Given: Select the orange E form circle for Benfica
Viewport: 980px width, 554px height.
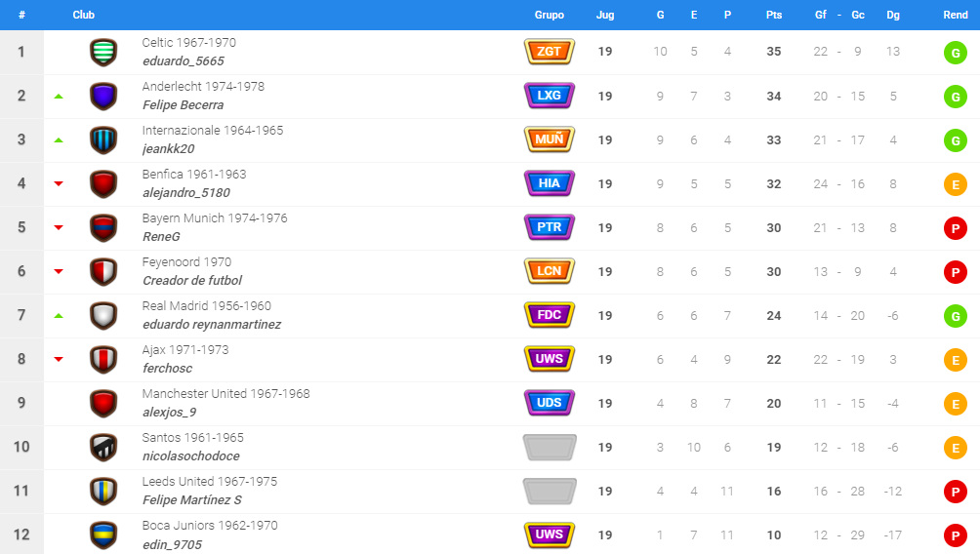Looking at the screenshot, I should tap(955, 185).
